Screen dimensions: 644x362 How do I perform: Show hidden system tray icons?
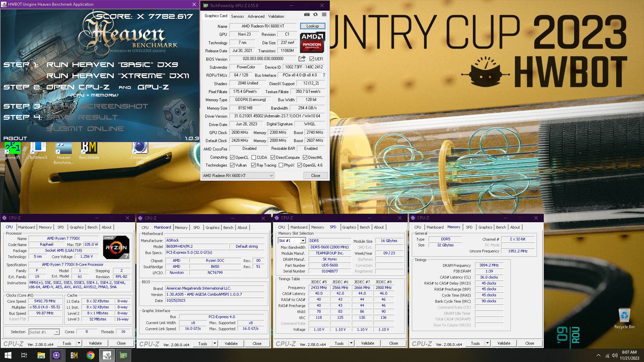pos(598,355)
